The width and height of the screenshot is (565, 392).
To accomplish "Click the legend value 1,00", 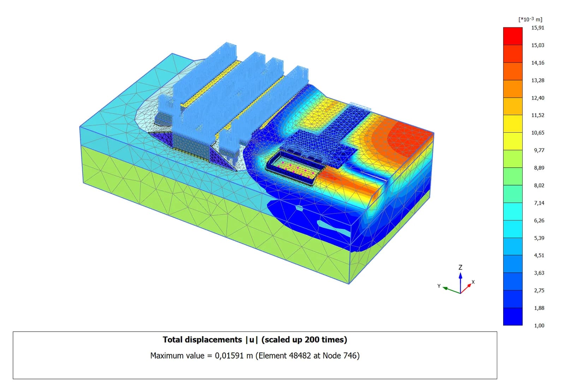I will pos(539,325).
